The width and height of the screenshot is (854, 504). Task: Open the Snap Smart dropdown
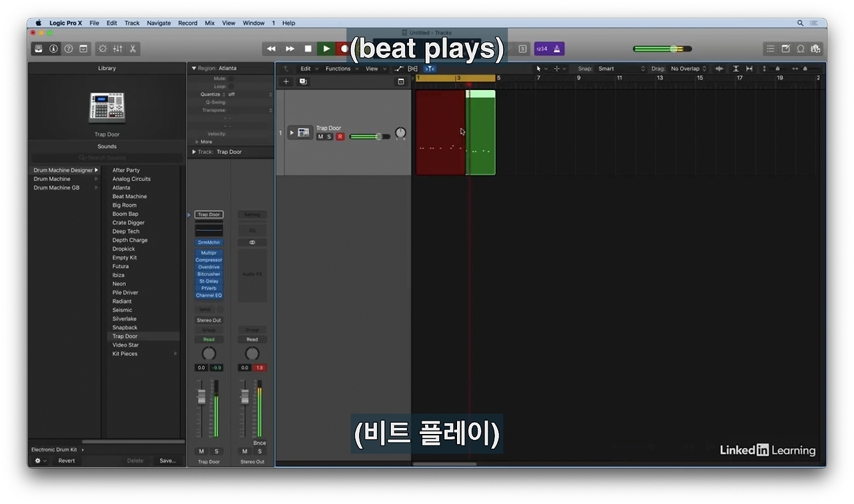coord(621,69)
